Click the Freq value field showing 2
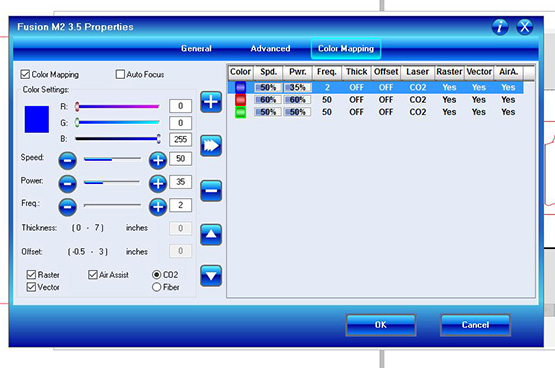 (x=181, y=205)
